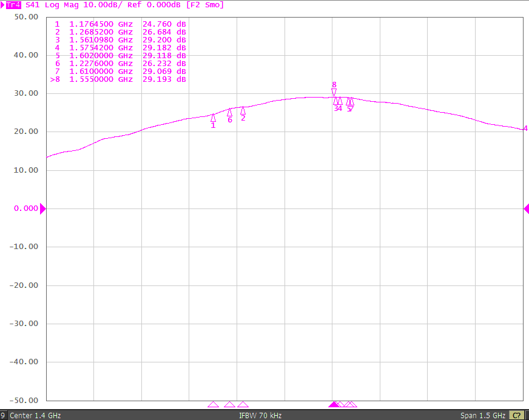
Task: Click the [F2 Smo] smoothing status label
Action: pos(205,5)
